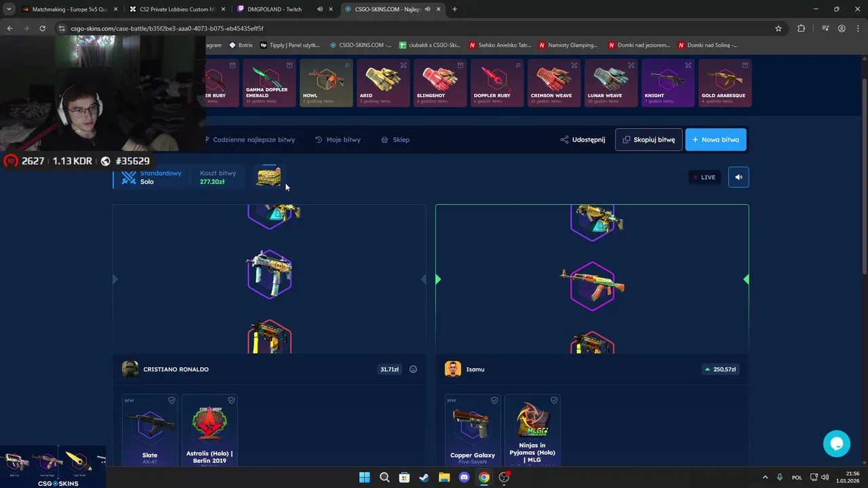Launch Steam from the taskbar
The image size is (868, 488).
pyautogui.click(x=424, y=477)
